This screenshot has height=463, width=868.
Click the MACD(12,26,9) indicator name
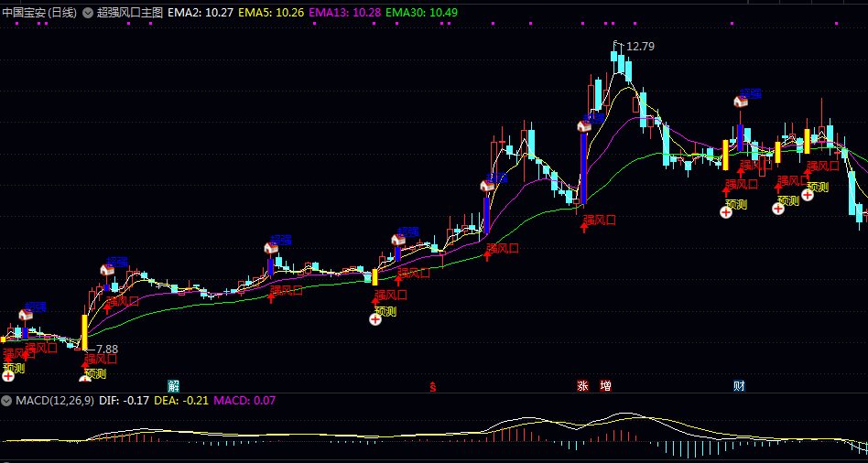55,401
